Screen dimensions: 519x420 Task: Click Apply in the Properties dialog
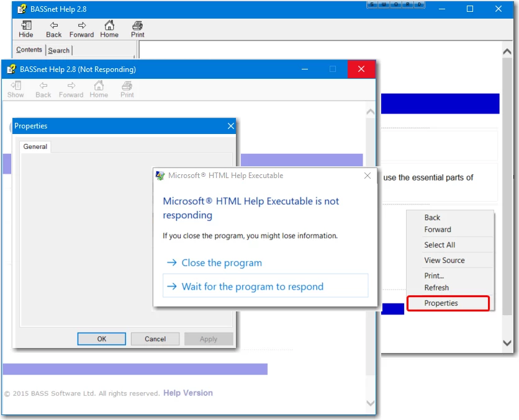click(209, 339)
